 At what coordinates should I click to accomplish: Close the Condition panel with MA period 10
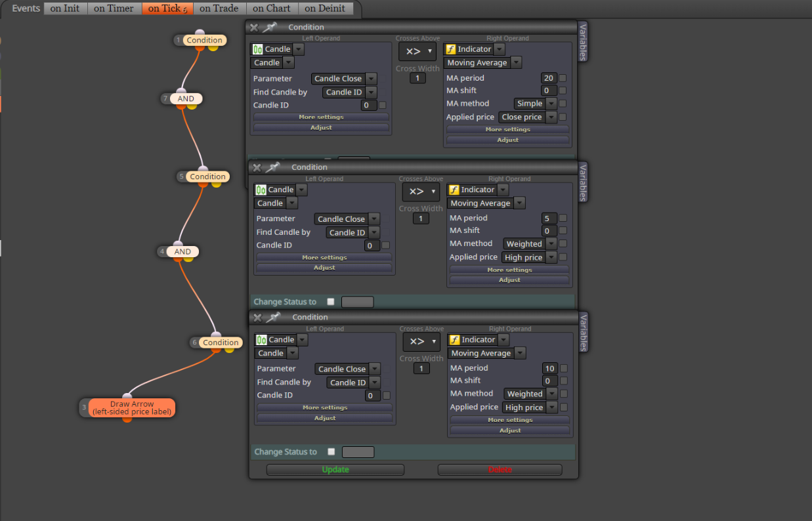[x=257, y=318]
